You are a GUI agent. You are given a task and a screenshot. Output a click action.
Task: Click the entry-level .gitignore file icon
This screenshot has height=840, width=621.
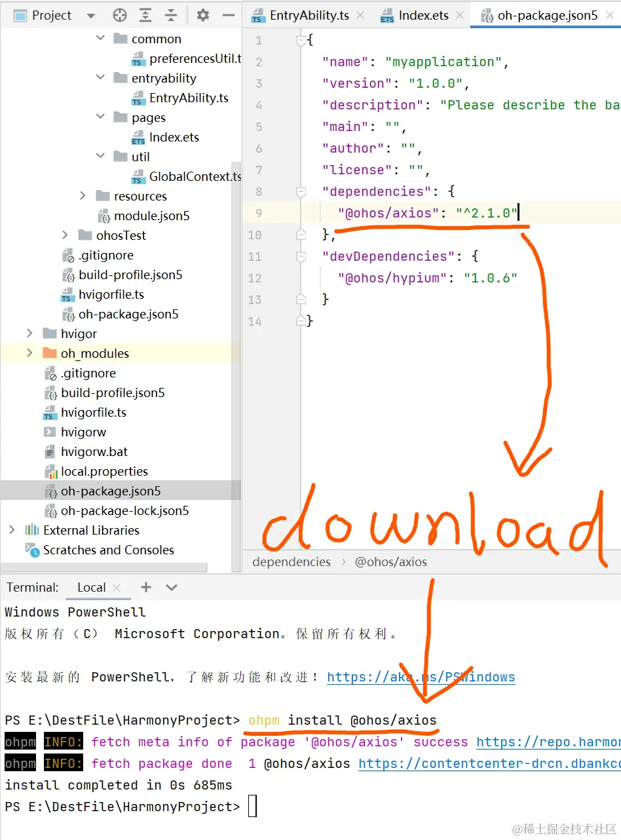[x=68, y=255]
